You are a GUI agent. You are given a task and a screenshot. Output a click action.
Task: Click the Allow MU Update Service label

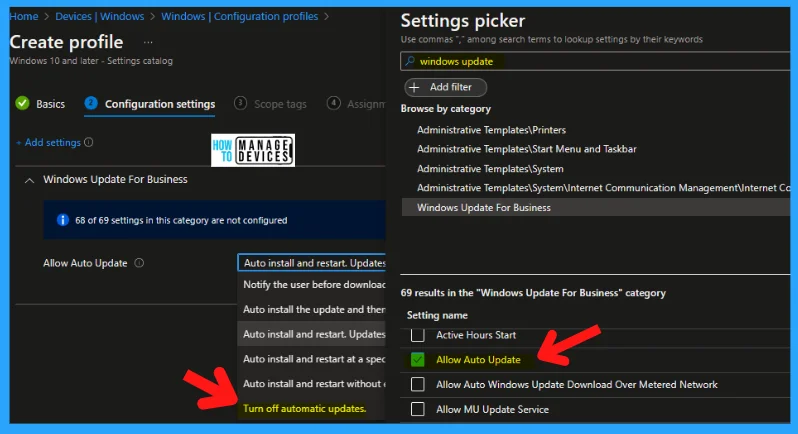492,409
